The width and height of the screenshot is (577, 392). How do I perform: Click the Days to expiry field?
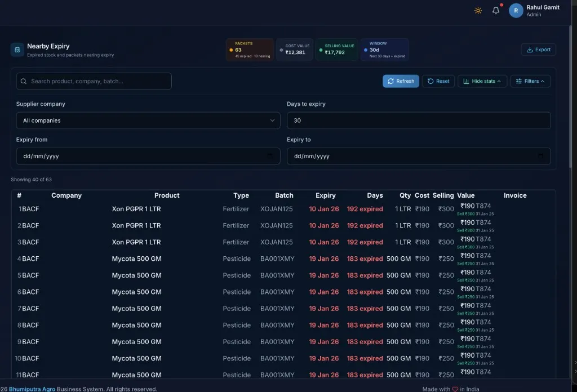click(419, 121)
